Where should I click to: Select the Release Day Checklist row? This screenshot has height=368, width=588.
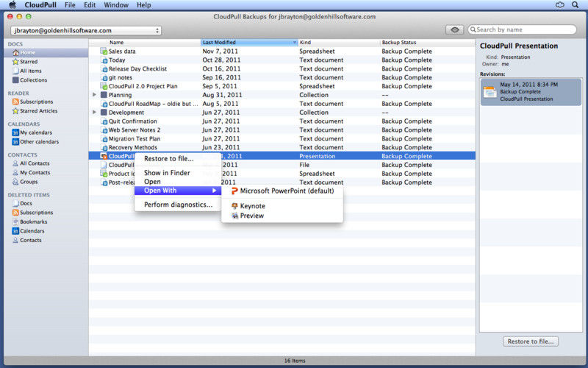pos(282,68)
